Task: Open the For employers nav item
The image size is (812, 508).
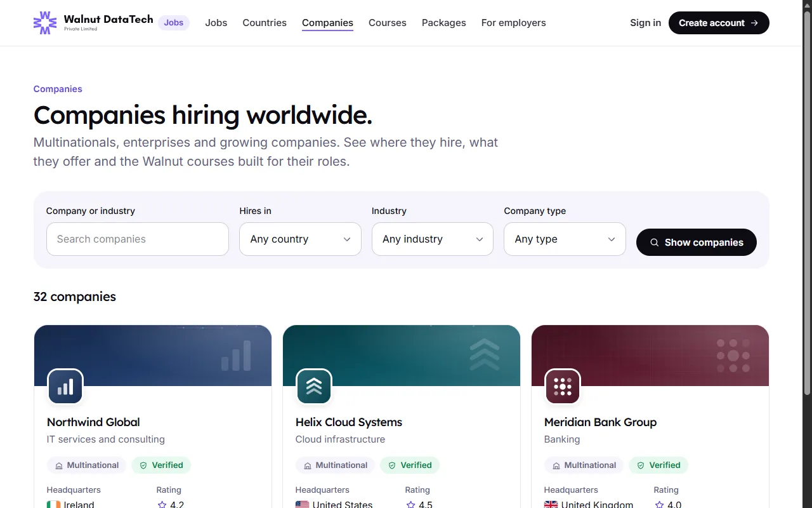Action: 514,23
